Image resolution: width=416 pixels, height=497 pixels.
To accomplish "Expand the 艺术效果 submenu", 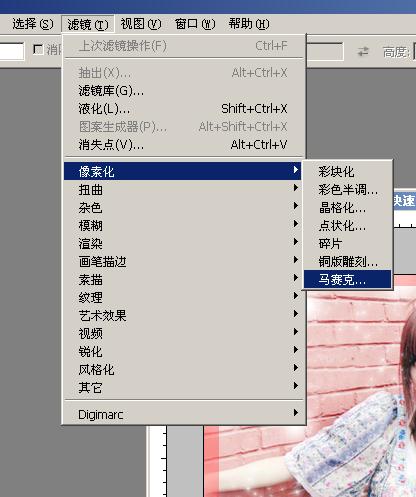I will pyautogui.click(x=183, y=315).
